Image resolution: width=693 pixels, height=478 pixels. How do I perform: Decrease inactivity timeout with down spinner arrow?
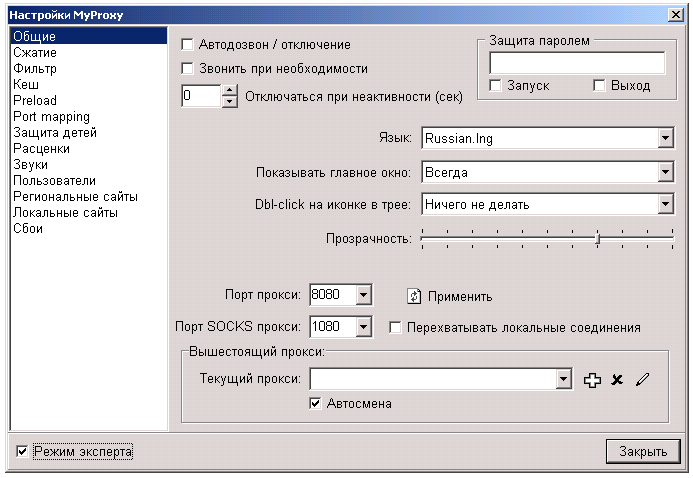229,102
